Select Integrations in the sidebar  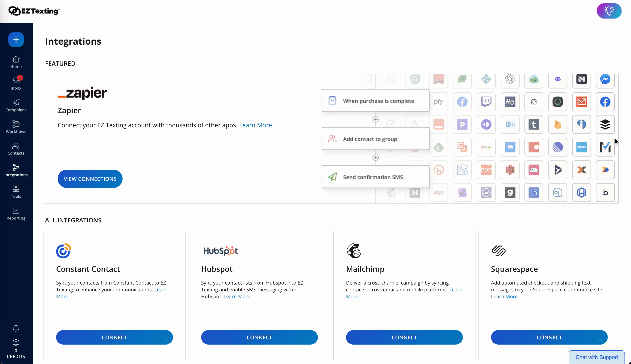tap(16, 170)
